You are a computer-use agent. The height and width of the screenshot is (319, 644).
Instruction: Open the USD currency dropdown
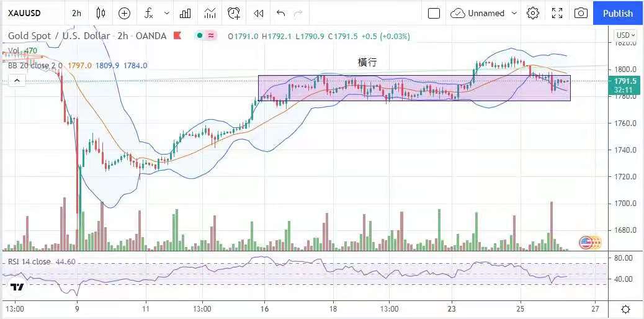coord(625,35)
